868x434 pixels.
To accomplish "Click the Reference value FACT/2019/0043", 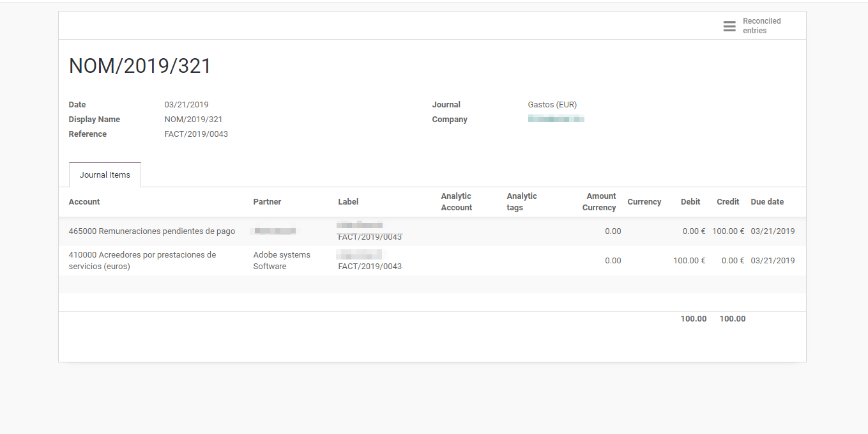I will coord(196,134).
